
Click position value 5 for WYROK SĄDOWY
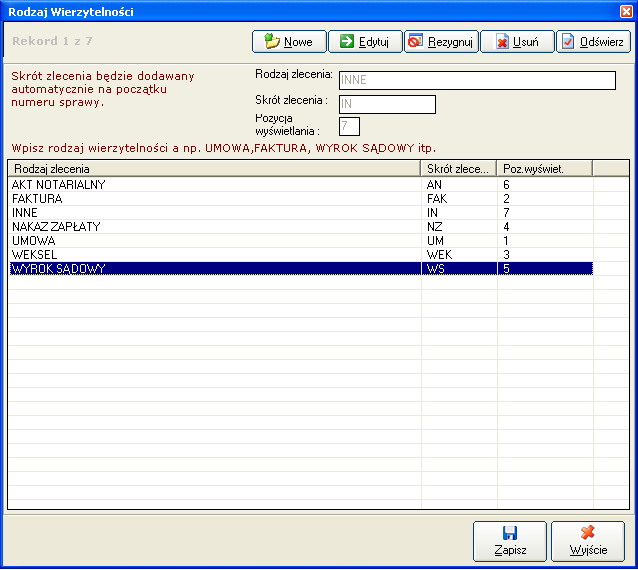(506, 269)
